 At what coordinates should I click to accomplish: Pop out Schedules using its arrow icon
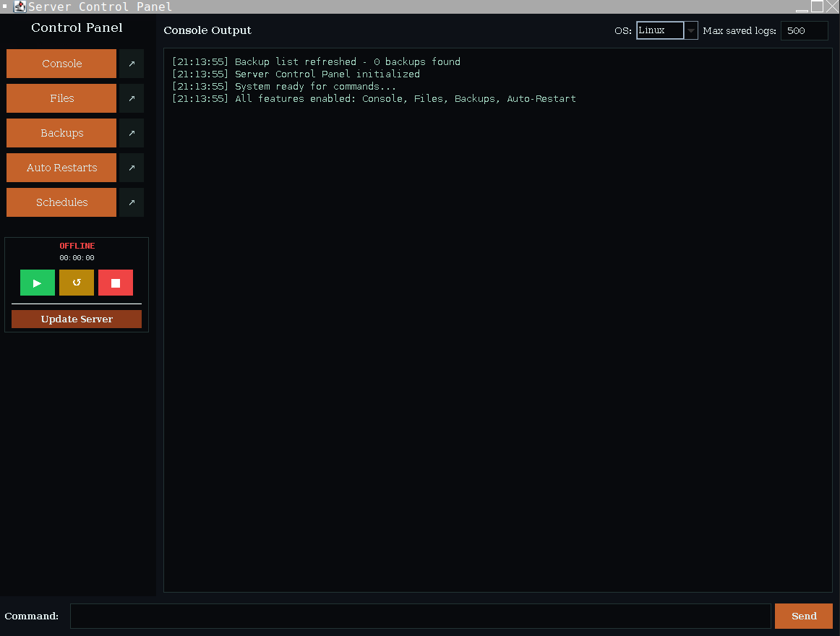coord(132,202)
